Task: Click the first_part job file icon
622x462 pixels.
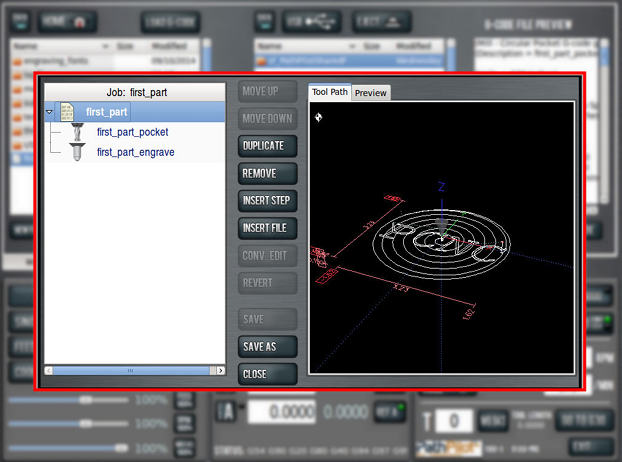Action: (x=67, y=112)
